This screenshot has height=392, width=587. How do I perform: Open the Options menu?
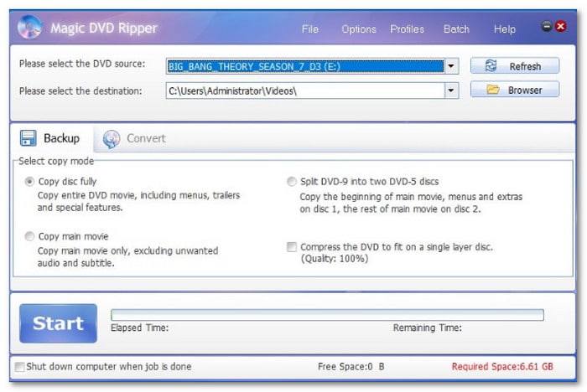coord(359,29)
